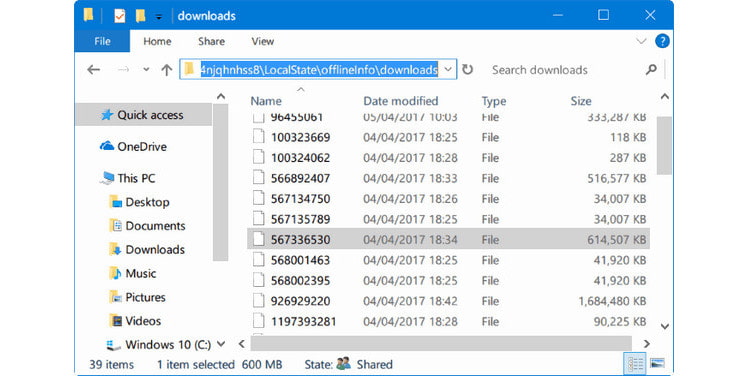
Task: Open the Downloads folder in sidebar
Action: [155, 250]
